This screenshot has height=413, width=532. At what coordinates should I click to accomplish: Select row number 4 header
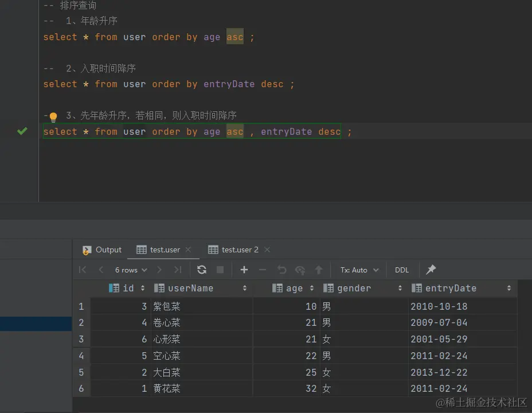click(81, 356)
